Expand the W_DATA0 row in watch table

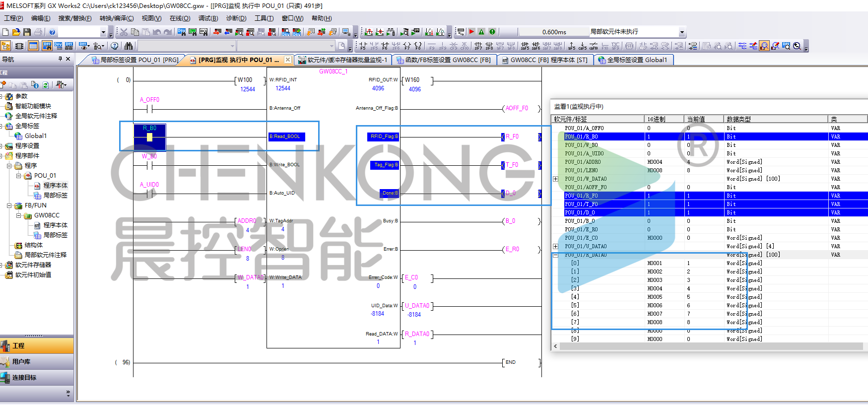[555, 179]
